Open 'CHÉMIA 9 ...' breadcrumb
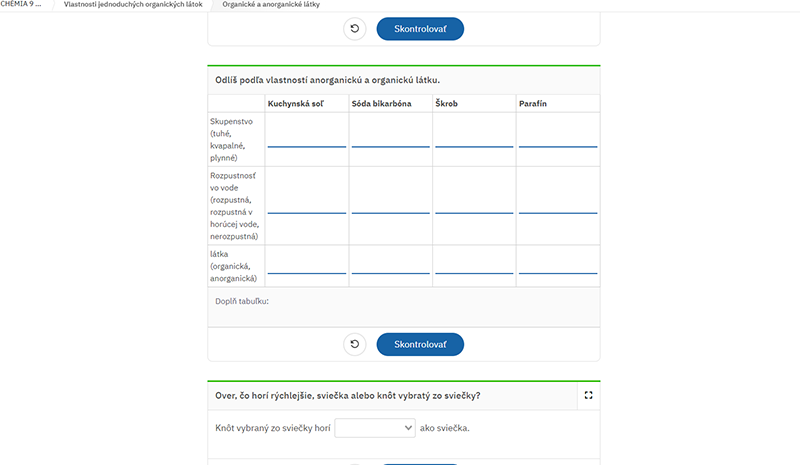 21,4
